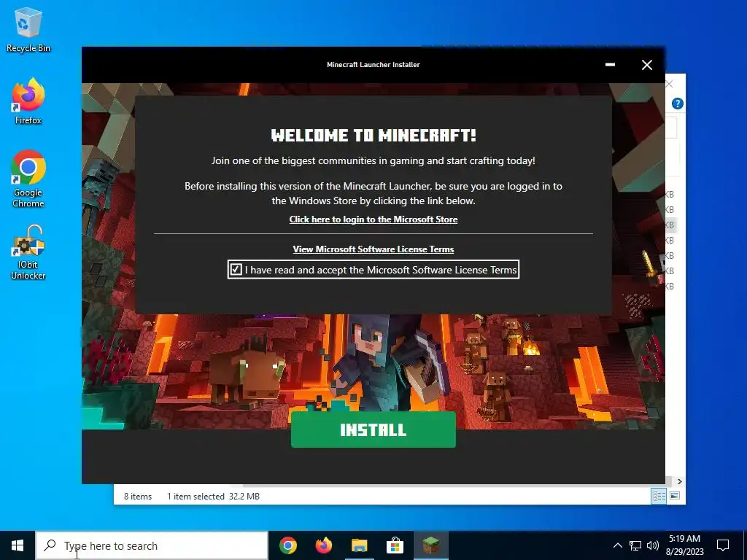Close the Minecraft Launcher Installer window
Viewport: 747px width, 560px height.
[x=646, y=65]
